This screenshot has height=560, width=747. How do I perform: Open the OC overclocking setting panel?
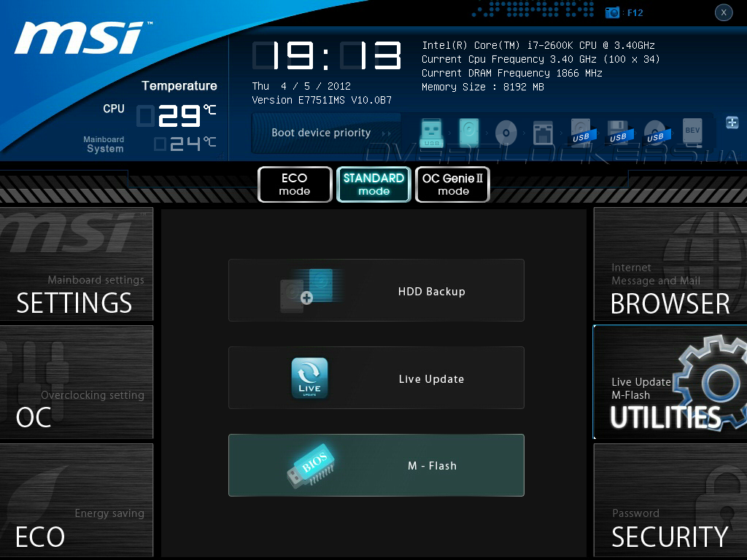click(x=76, y=382)
